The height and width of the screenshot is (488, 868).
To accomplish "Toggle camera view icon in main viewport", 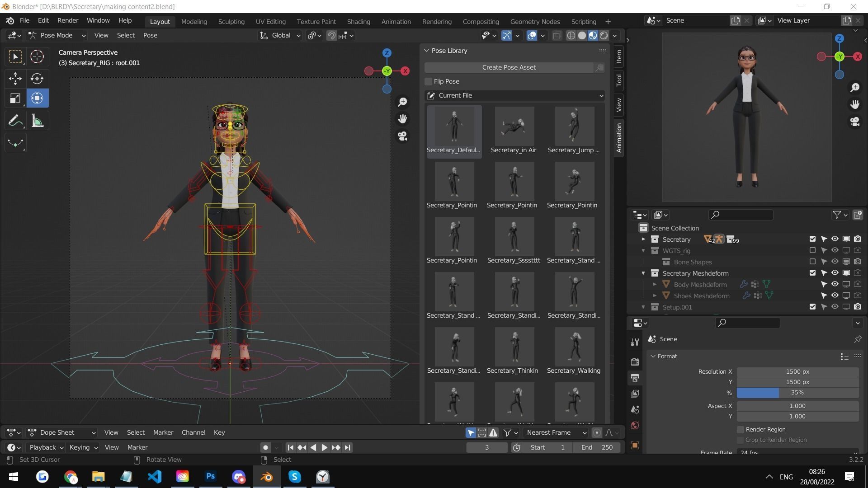I will (x=402, y=136).
